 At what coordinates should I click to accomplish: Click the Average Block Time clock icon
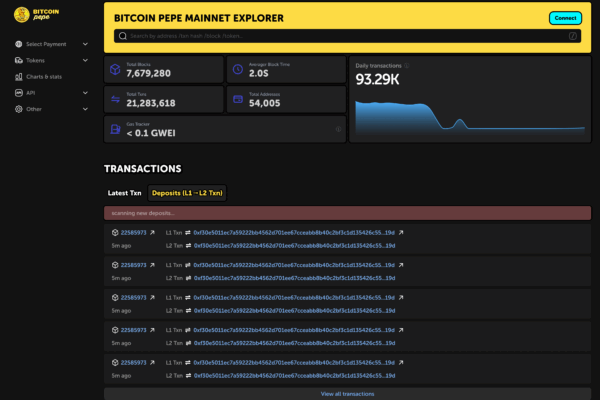point(238,69)
